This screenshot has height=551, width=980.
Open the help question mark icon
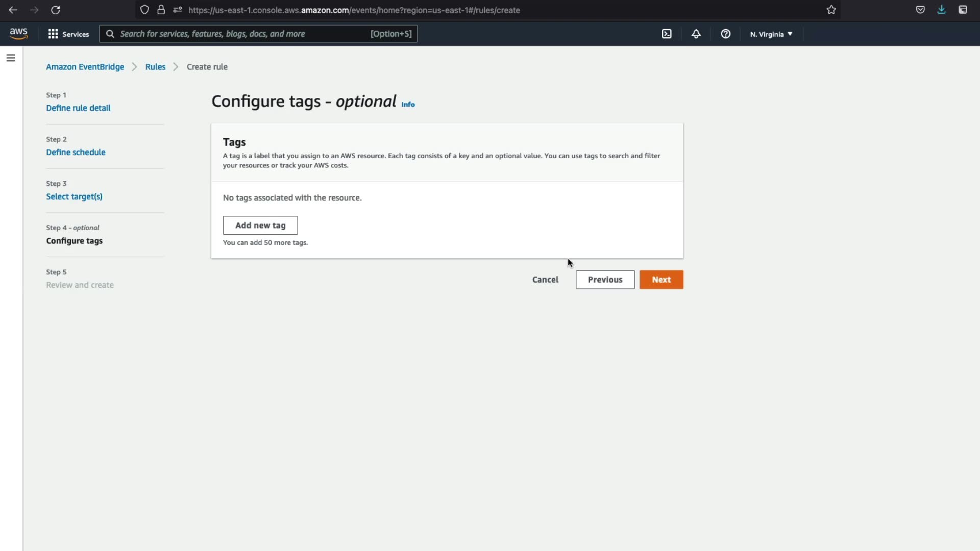click(x=725, y=34)
